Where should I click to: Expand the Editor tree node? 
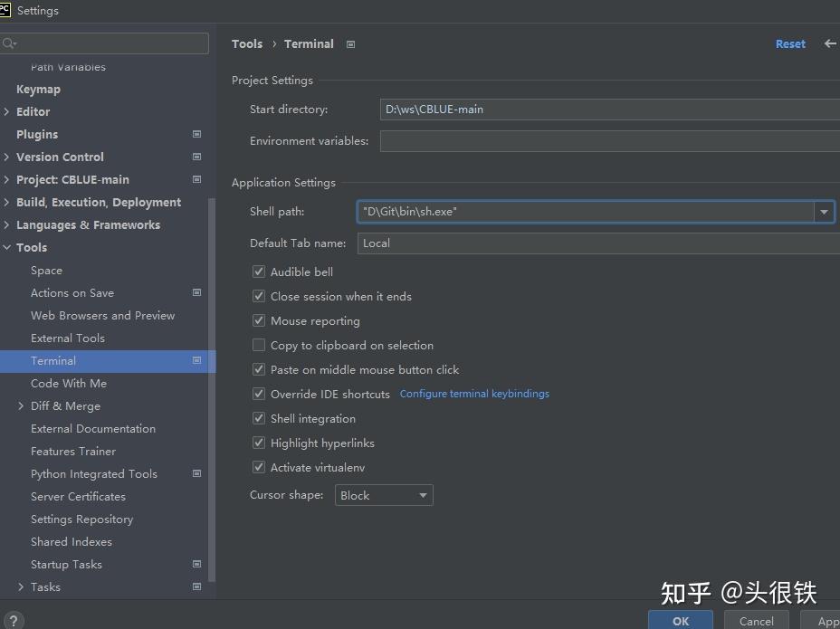coord(6,111)
